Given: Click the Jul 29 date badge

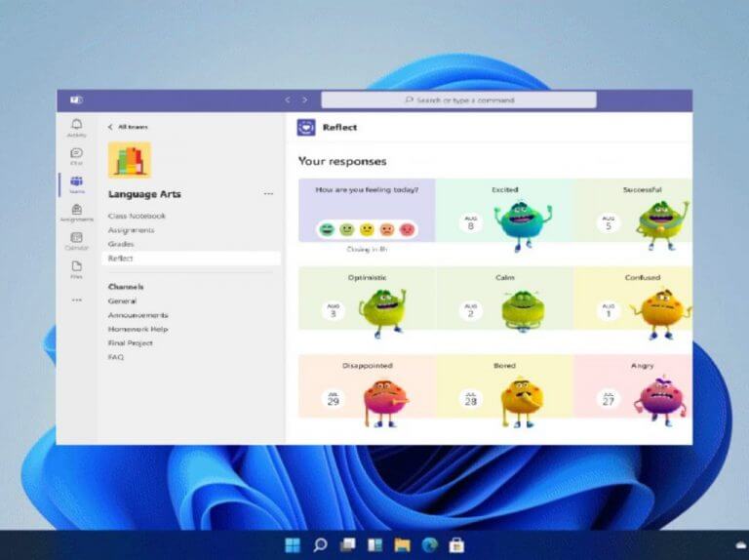Looking at the screenshot, I should pos(333,399).
